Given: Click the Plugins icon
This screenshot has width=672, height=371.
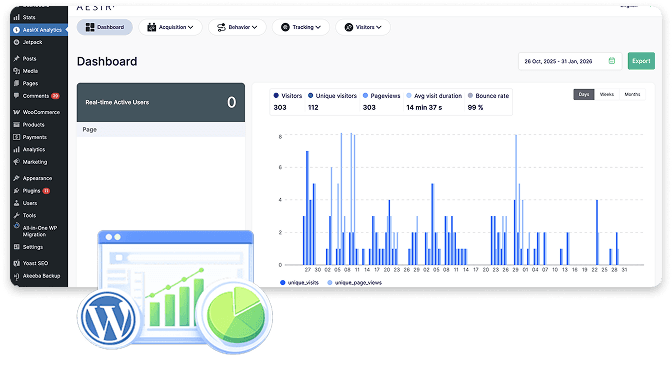Looking at the screenshot, I should coord(16,191).
